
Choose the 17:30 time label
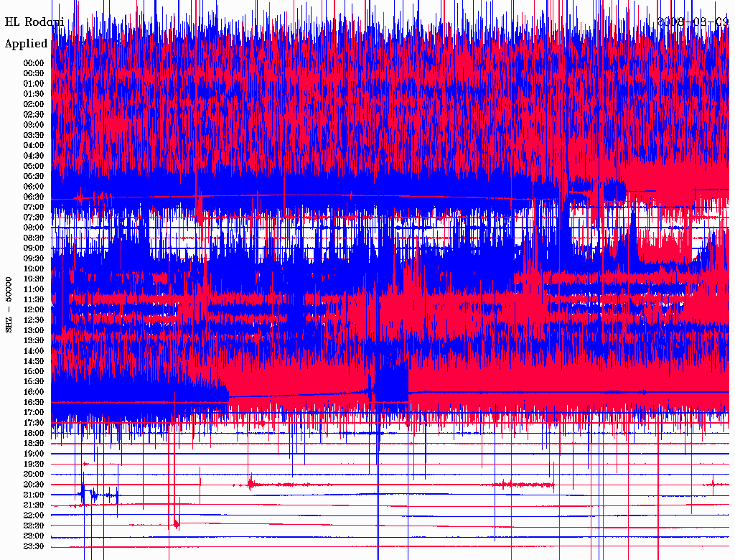tap(34, 423)
